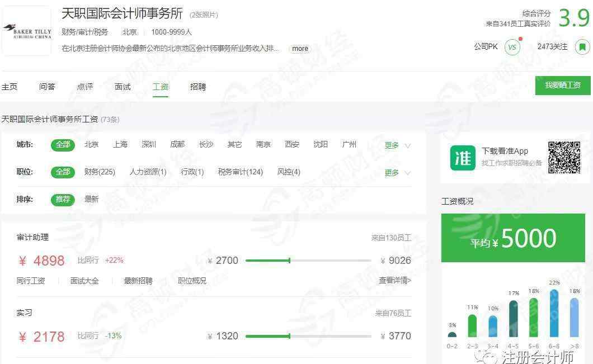Image resolution: width=593 pixels, height=364 pixels.
Task: Filter salaries by city 南京
Action: pos(263,144)
